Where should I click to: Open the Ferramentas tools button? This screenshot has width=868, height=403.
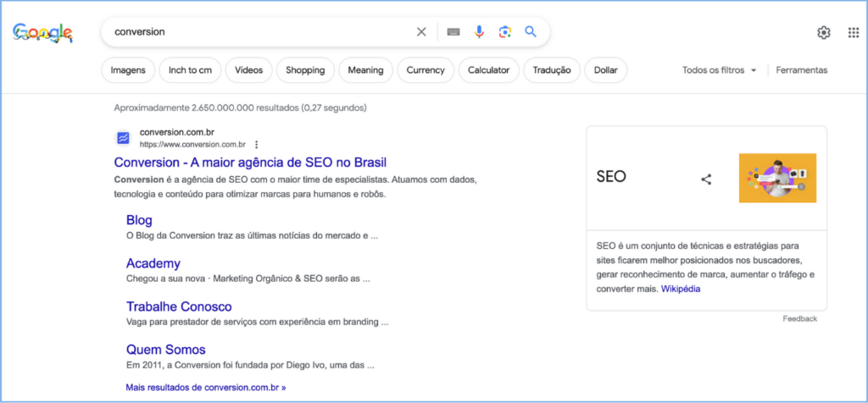tap(802, 70)
